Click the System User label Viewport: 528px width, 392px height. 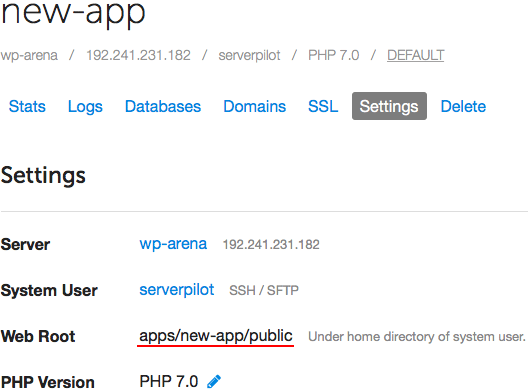point(49,290)
